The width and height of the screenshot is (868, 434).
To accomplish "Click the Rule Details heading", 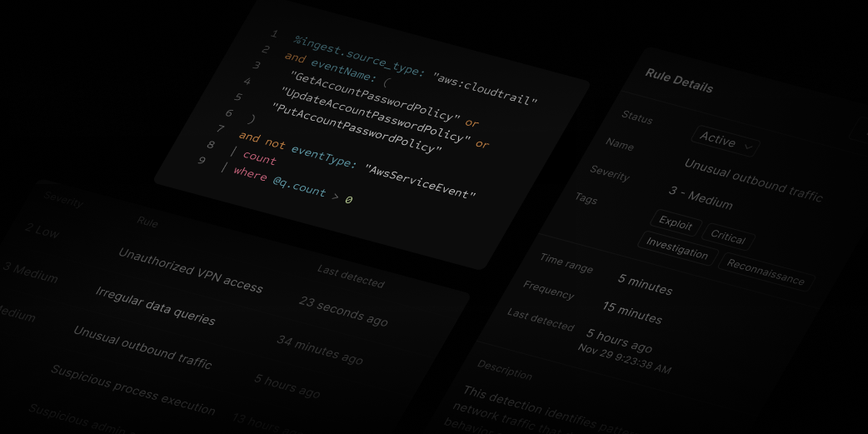I will pos(679,80).
